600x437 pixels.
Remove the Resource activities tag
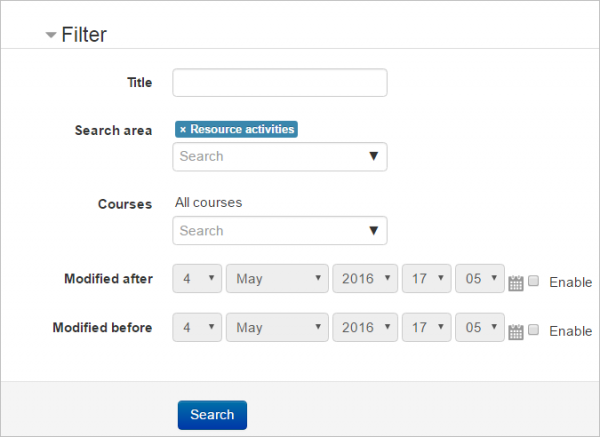click(x=183, y=130)
